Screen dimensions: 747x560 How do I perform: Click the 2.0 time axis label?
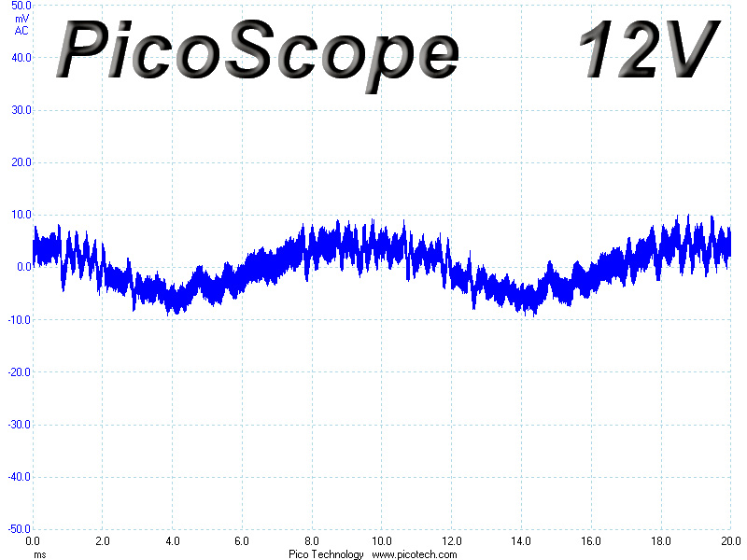[102, 541]
